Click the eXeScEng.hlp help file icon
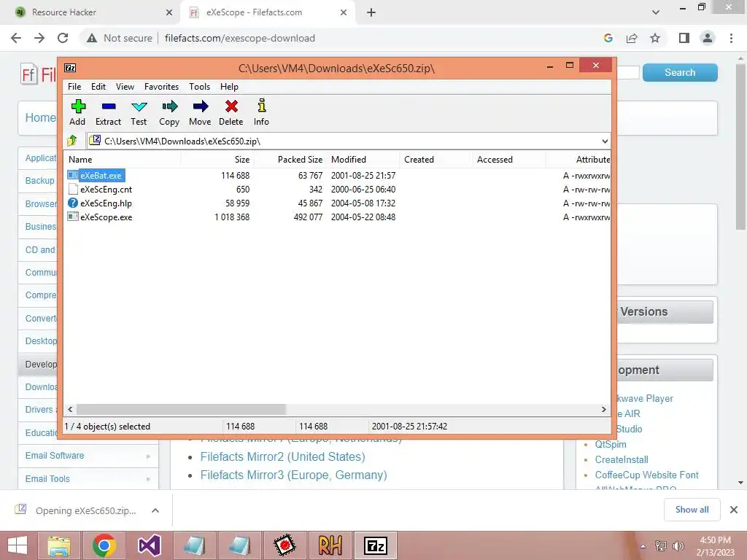 pyautogui.click(x=73, y=203)
